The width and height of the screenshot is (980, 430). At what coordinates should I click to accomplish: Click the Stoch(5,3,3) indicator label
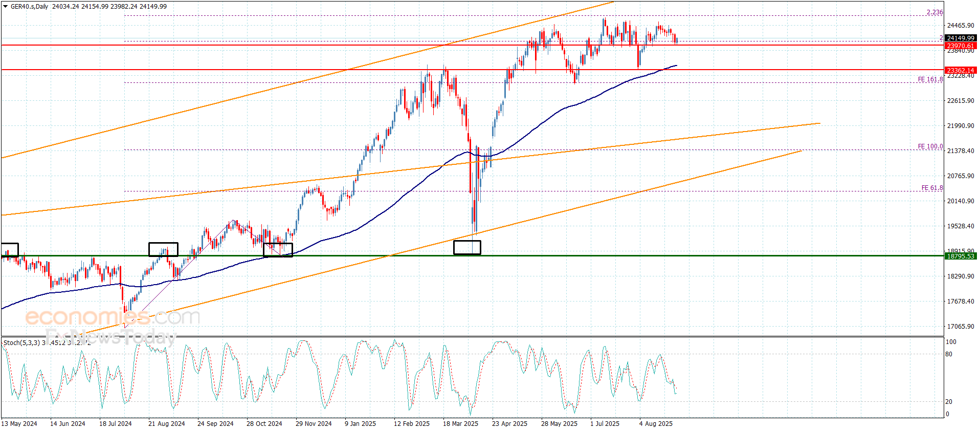[x=21, y=342]
